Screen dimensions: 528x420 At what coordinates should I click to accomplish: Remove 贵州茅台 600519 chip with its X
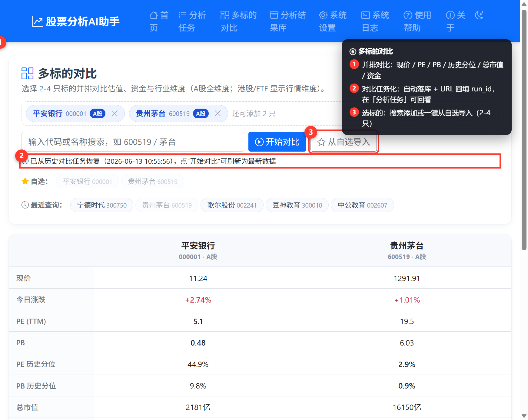(218, 113)
